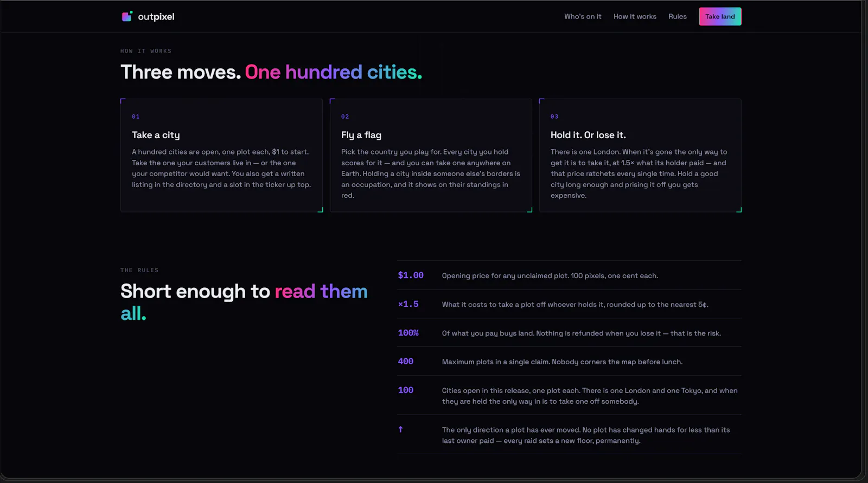Click the outpixel logo icon
This screenshot has width=868, height=483.
click(x=127, y=16)
